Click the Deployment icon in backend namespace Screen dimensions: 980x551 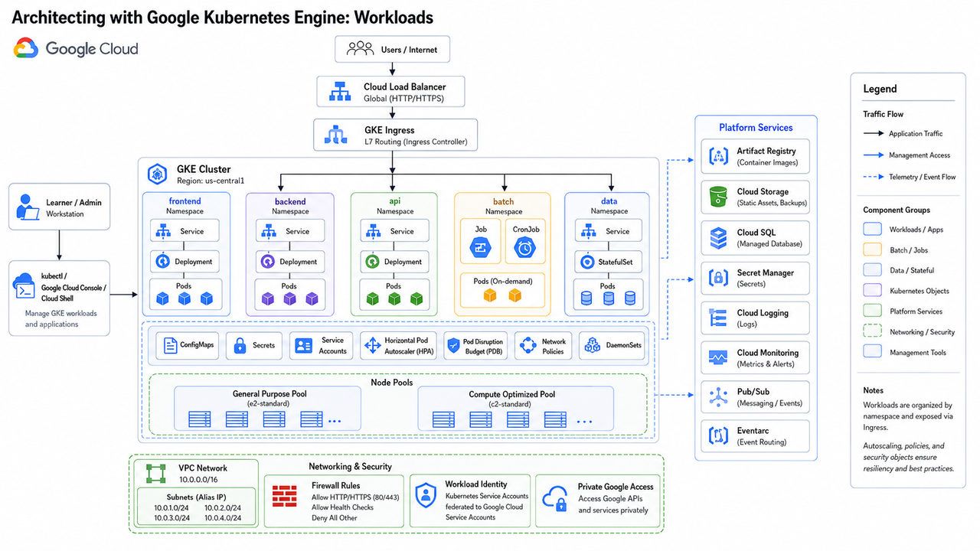pos(267,262)
